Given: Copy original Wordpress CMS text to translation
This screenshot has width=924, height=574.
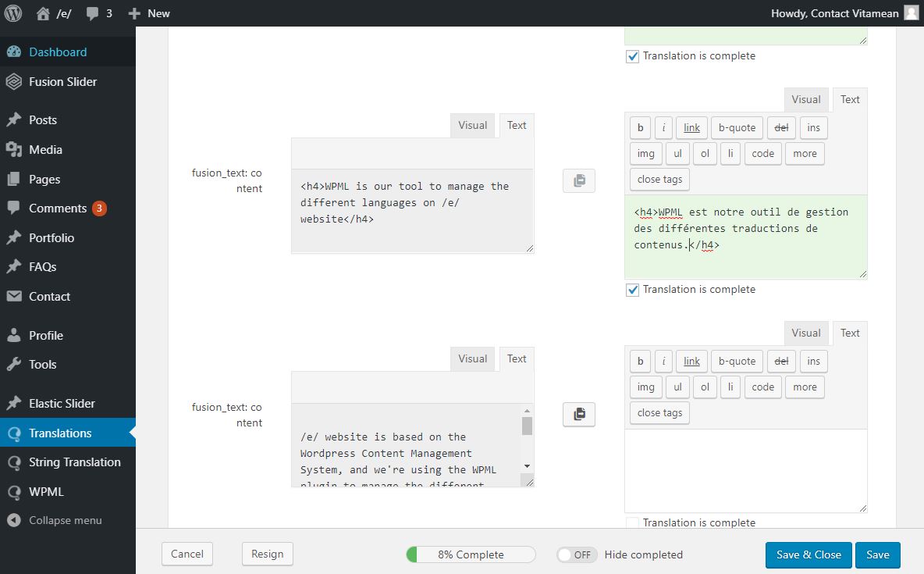Looking at the screenshot, I should click(579, 414).
